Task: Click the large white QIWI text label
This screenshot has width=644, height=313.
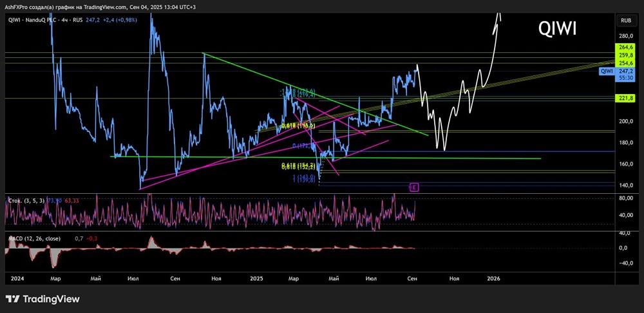Action: pos(558,29)
